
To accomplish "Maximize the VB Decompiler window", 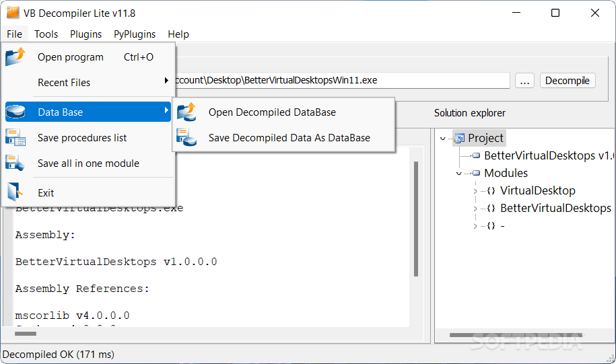I will coord(555,13).
